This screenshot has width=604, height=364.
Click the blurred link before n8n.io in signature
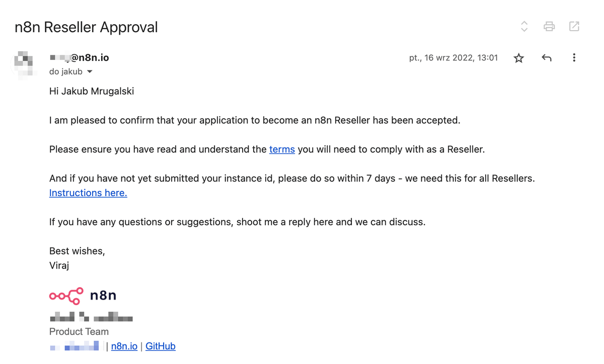coord(75,346)
